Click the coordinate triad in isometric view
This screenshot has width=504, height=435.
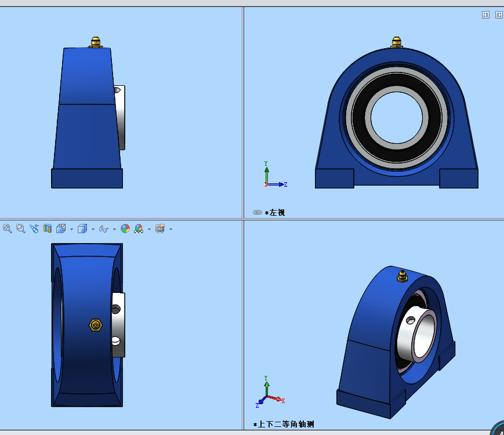pos(270,392)
